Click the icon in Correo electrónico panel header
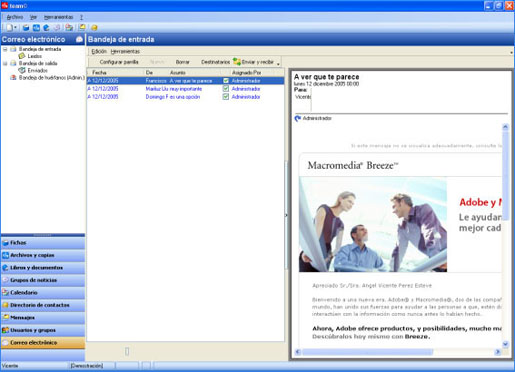This screenshot has width=515, height=372. (x=79, y=39)
